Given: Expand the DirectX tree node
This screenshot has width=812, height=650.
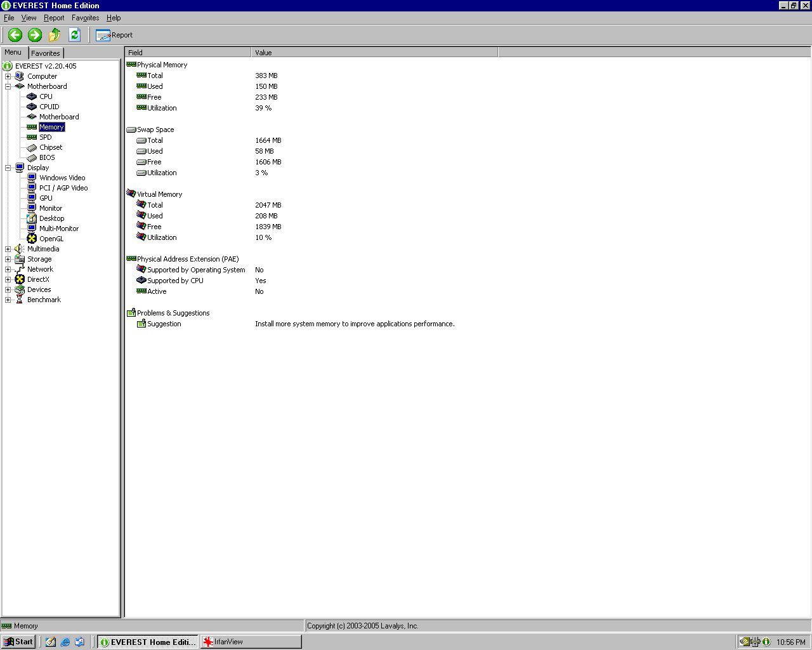Looking at the screenshot, I should tap(8, 279).
